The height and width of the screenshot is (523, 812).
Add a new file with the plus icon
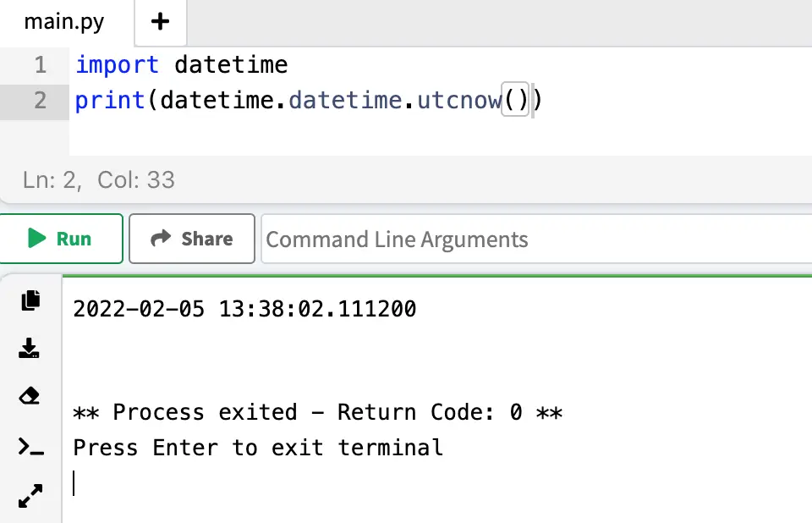160,23
